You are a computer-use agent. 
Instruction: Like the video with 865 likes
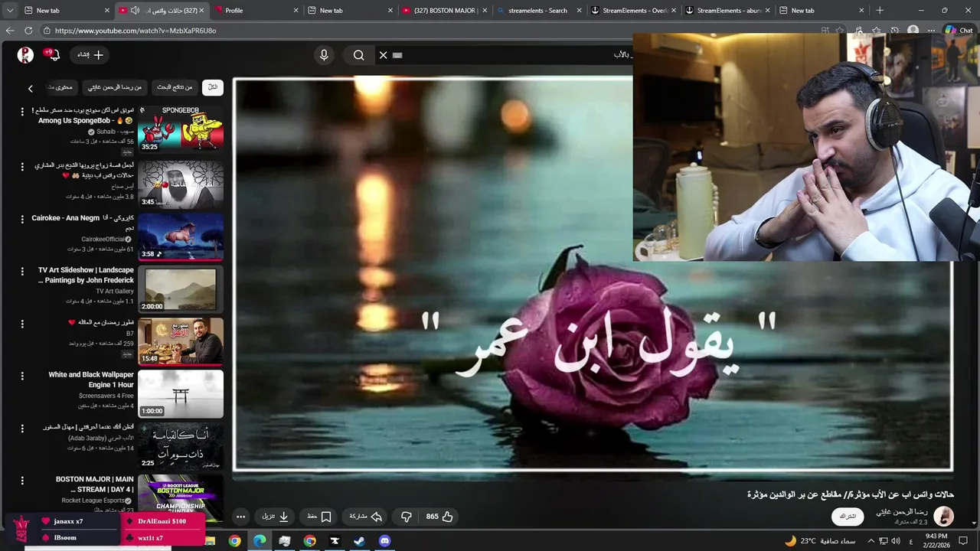pyautogui.click(x=439, y=517)
